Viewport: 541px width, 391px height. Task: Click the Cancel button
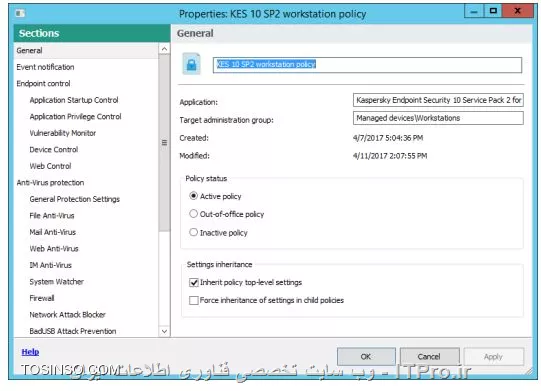[429, 356]
